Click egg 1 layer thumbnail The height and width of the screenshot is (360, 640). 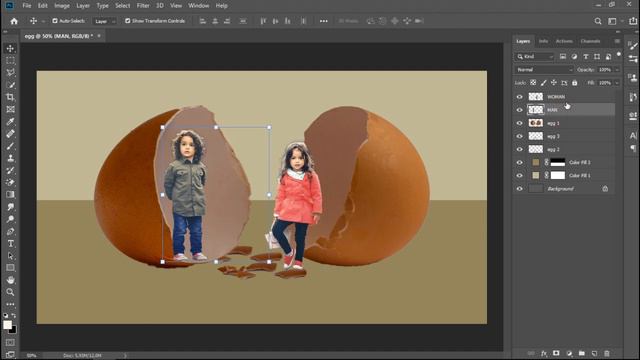coord(536,123)
